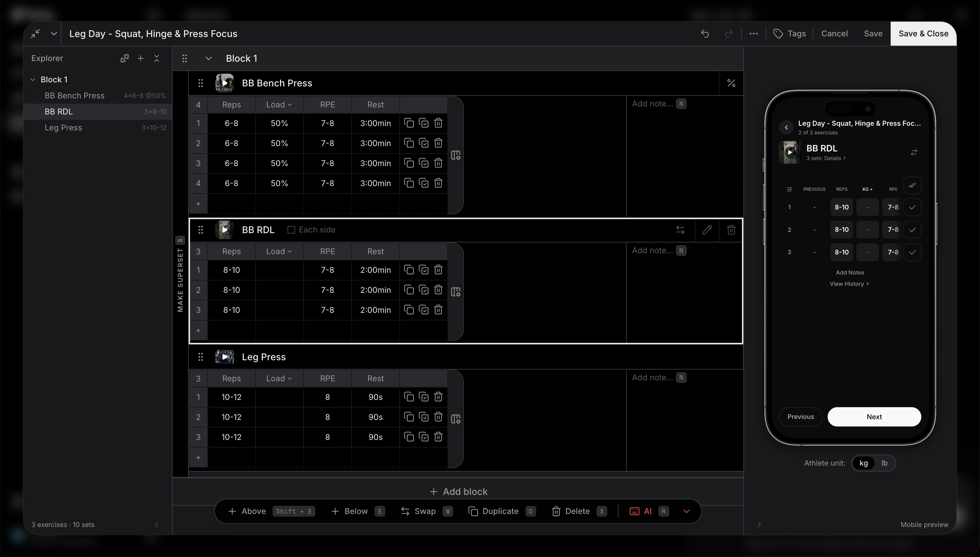
Task: Collapse the mobile preview panel with its arrow
Action: pyautogui.click(x=759, y=525)
